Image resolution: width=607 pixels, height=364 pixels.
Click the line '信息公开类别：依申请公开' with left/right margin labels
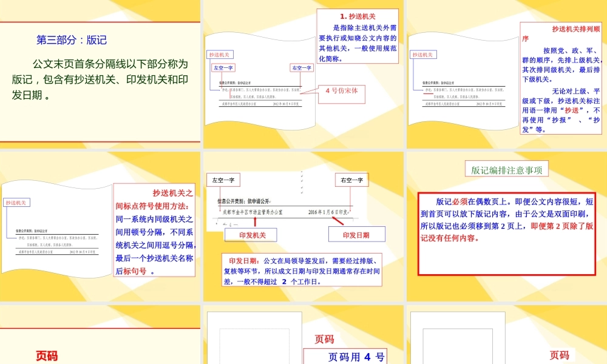243,201
